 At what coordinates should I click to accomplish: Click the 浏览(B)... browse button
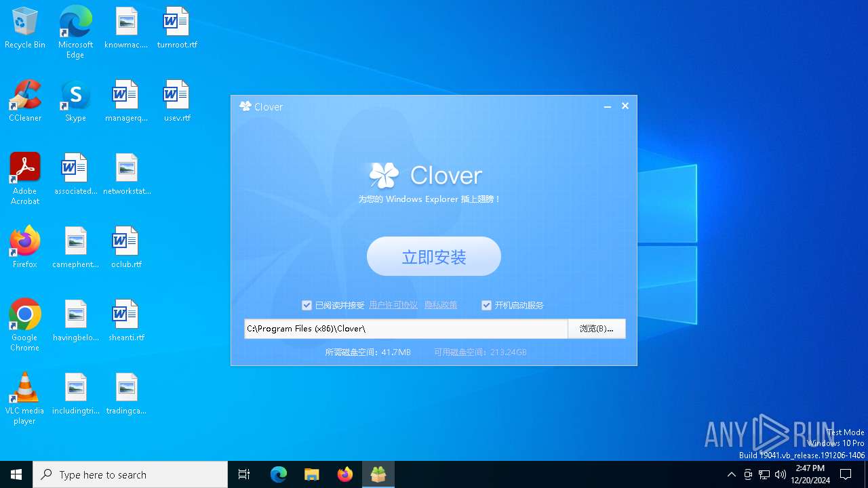596,329
